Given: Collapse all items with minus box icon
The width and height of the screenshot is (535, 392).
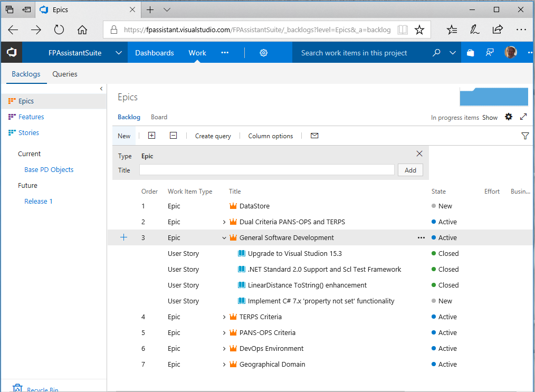Looking at the screenshot, I should click(173, 136).
